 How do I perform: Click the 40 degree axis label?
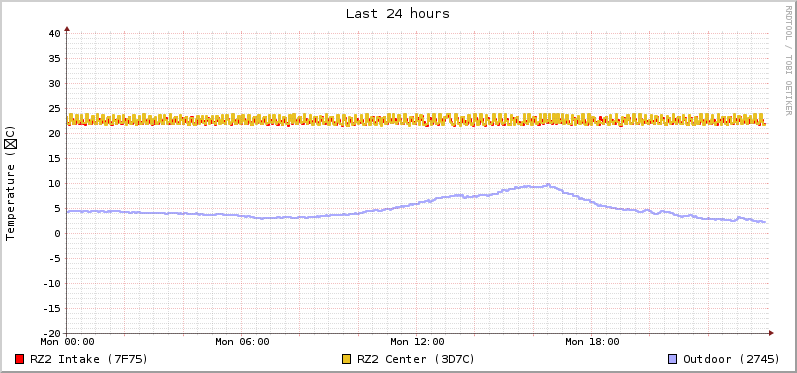coord(54,34)
